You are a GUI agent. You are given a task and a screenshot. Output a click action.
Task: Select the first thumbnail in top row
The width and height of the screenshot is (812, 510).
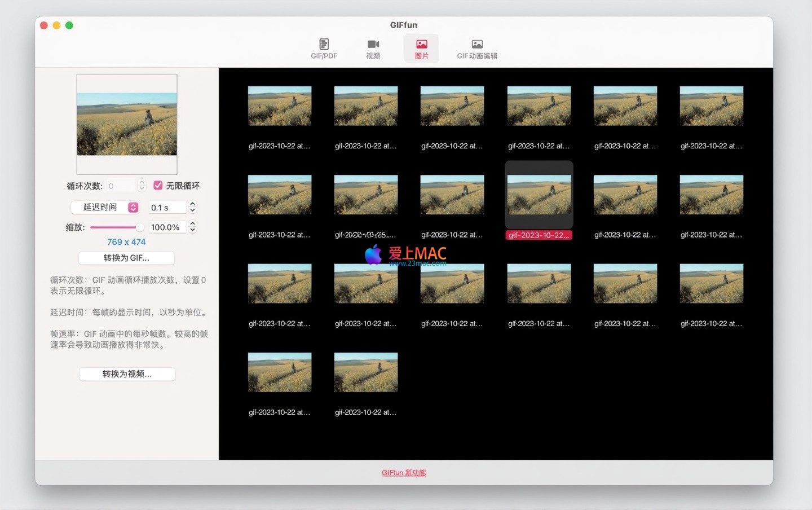[280, 106]
